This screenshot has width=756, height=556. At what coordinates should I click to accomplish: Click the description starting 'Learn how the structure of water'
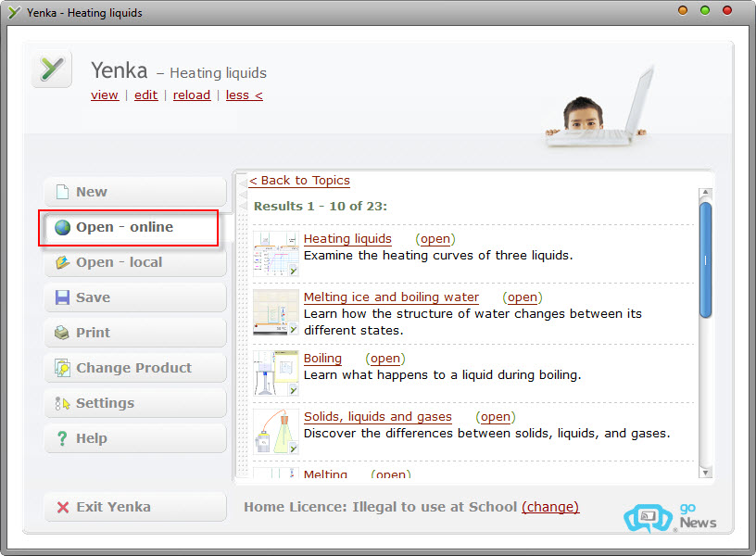coord(473,322)
